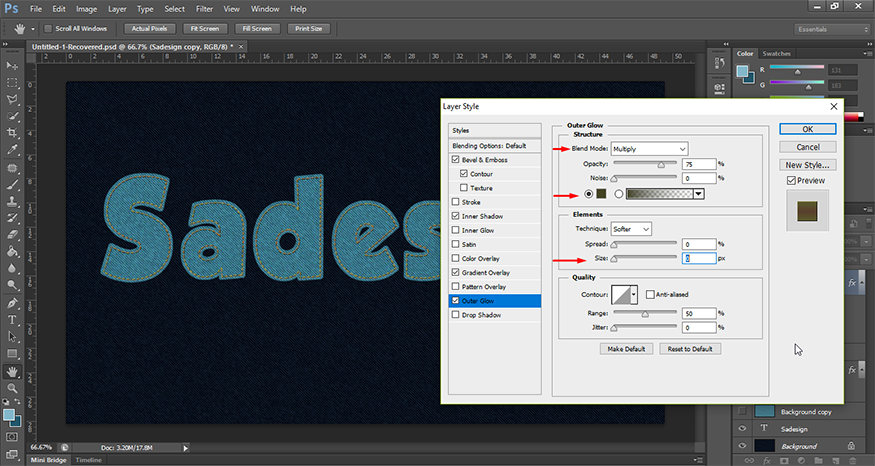Open the Color panel flyout menu
Viewport: 875px width, 466px height.
coord(867,54)
